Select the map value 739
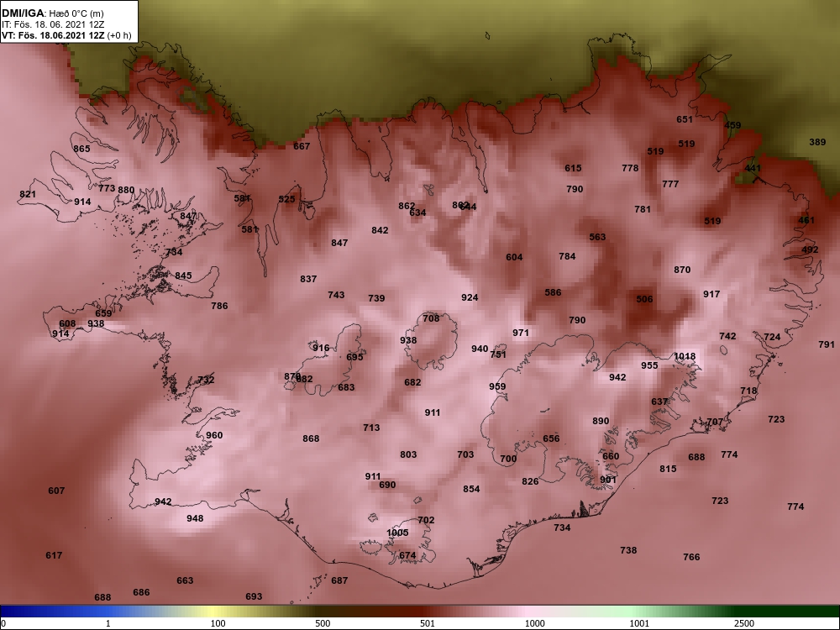The width and height of the screenshot is (840, 630). point(376,298)
